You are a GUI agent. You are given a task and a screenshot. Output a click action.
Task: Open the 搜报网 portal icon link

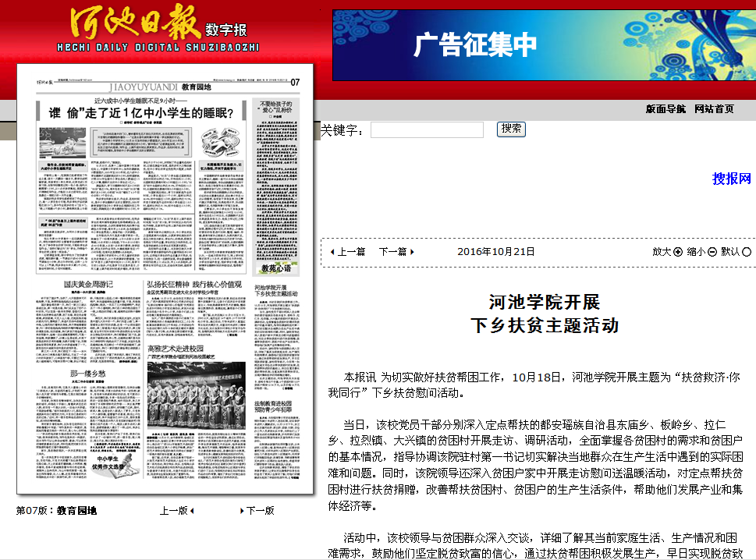pyautogui.click(x=732, y=176)
